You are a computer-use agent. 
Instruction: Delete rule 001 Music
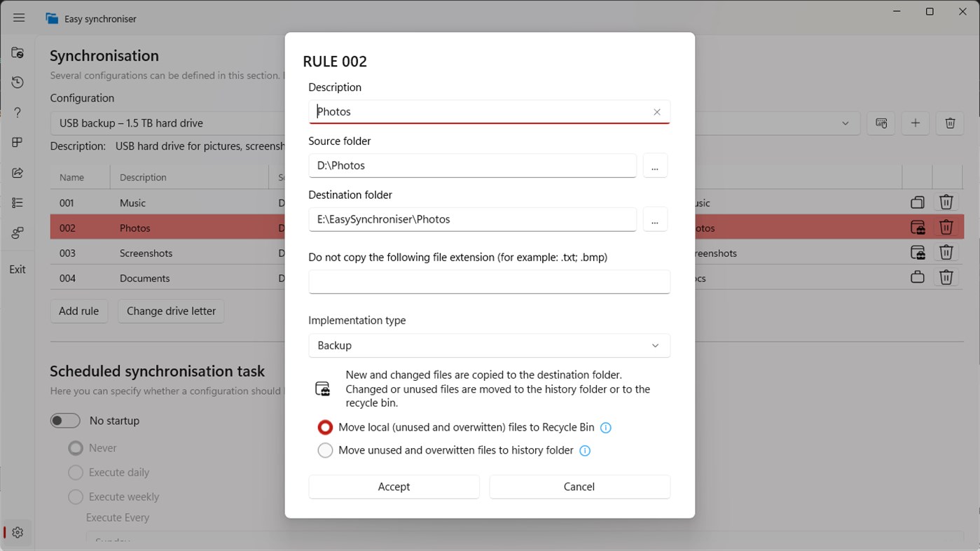click(946, 202)
